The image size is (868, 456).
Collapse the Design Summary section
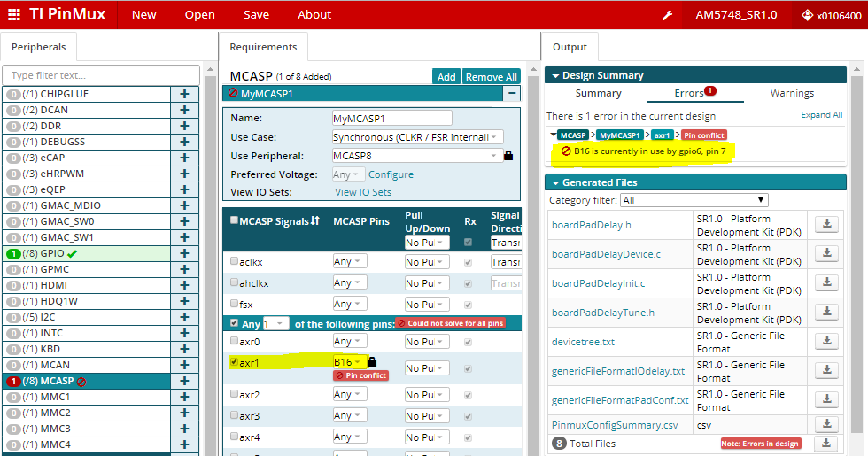tap(555, 76)
